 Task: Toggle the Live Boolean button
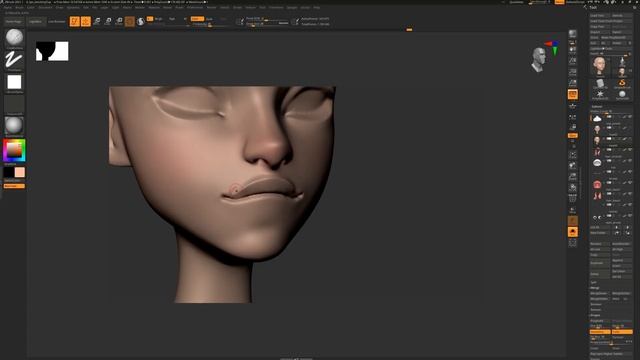[56, 21]
